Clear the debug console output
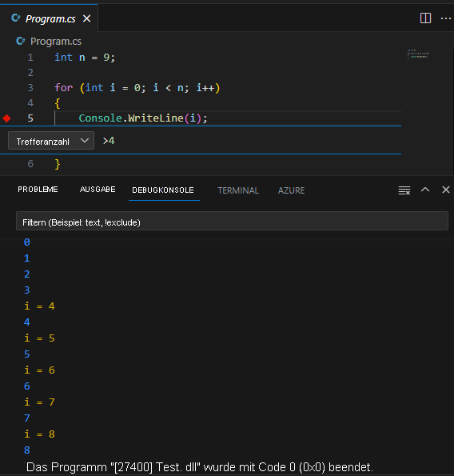This screenshot has width=454, height=476. point(404,190)
